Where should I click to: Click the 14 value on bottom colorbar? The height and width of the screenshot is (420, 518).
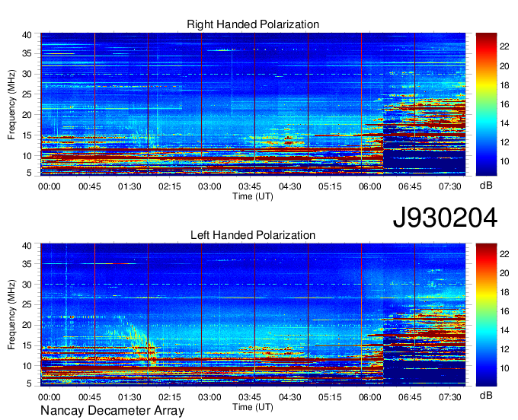pyautogui.click(x=504, y=330)
